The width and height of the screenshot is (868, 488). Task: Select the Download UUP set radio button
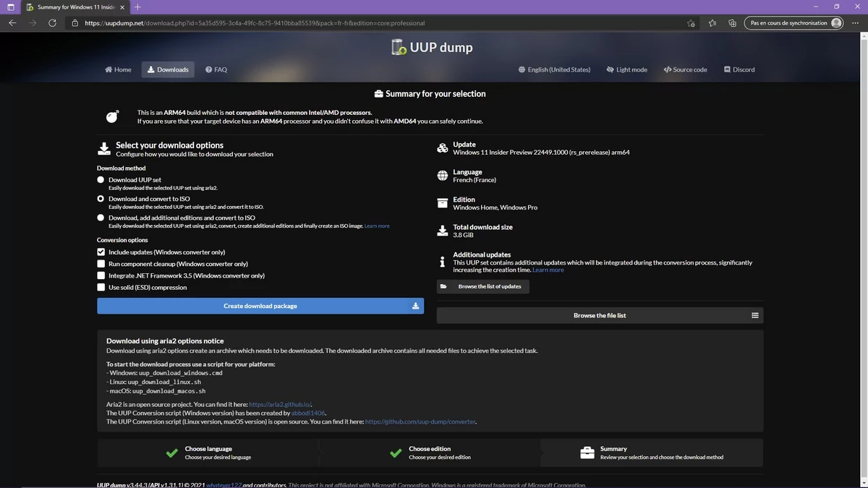(x=101, y=179)
